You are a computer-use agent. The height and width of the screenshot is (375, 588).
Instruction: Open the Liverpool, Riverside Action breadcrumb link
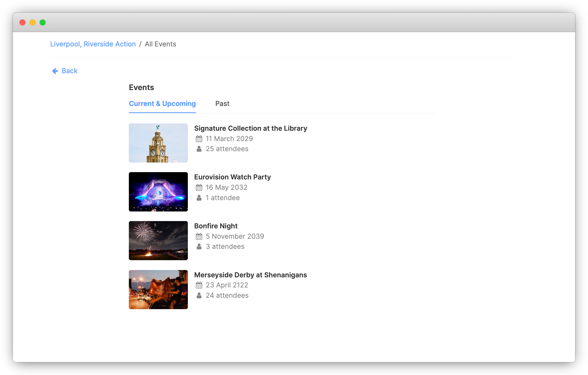93,44
